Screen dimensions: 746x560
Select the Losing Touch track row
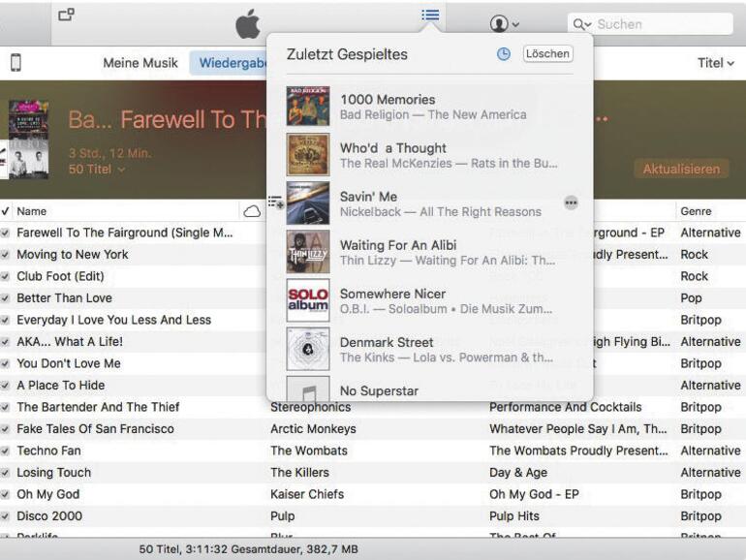(x=373, y=473)
